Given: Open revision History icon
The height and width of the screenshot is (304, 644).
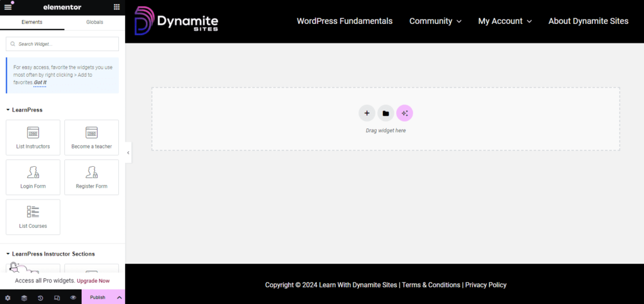Looking at the screenshot, I should click(40, 297).
